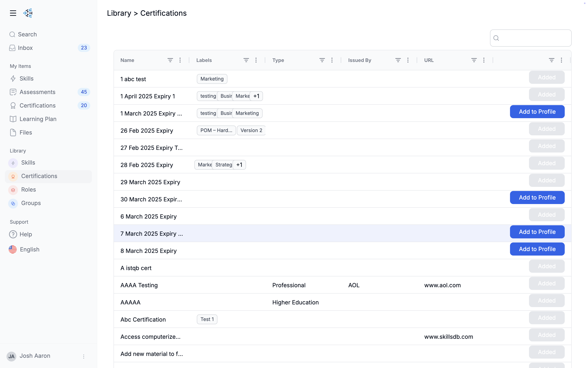The width and height of the screenshot is (588, 368).
Task: Sort by the Name column header
Action: click(127, 60)
